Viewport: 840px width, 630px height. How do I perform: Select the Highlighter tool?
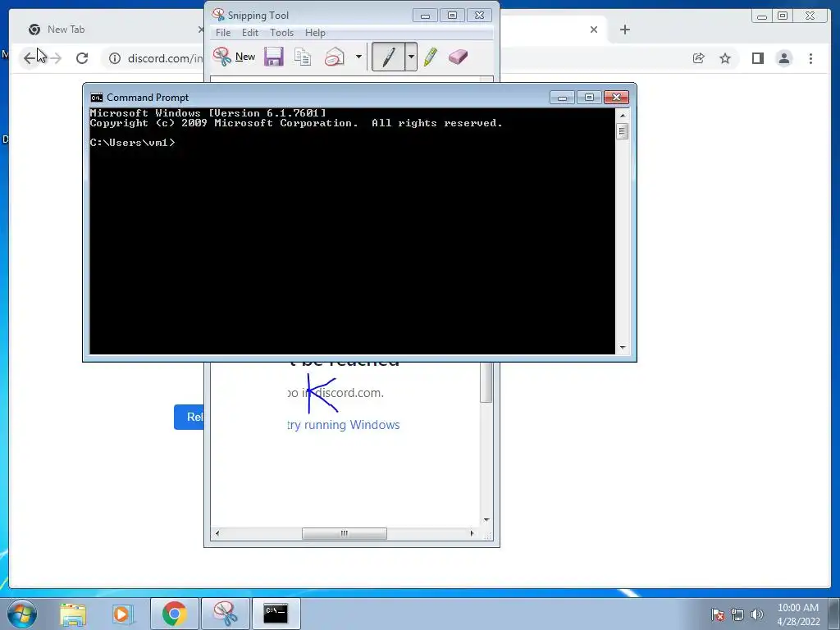point(430,57)
